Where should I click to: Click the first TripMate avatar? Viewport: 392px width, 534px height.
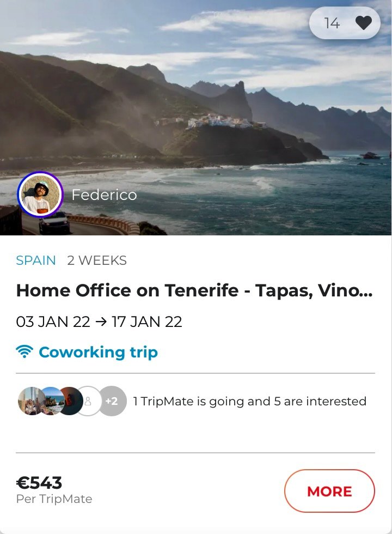pyautogui.click(x=30, y=401)
